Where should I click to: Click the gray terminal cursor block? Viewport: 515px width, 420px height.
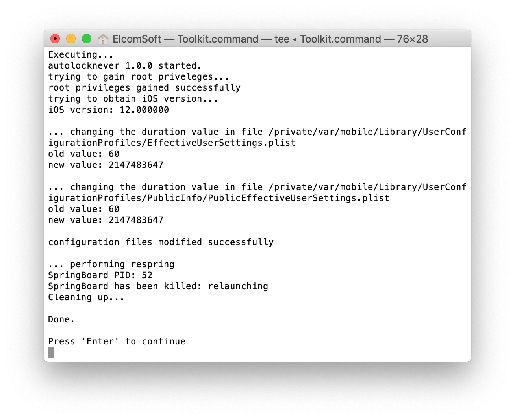click(51, 352)
